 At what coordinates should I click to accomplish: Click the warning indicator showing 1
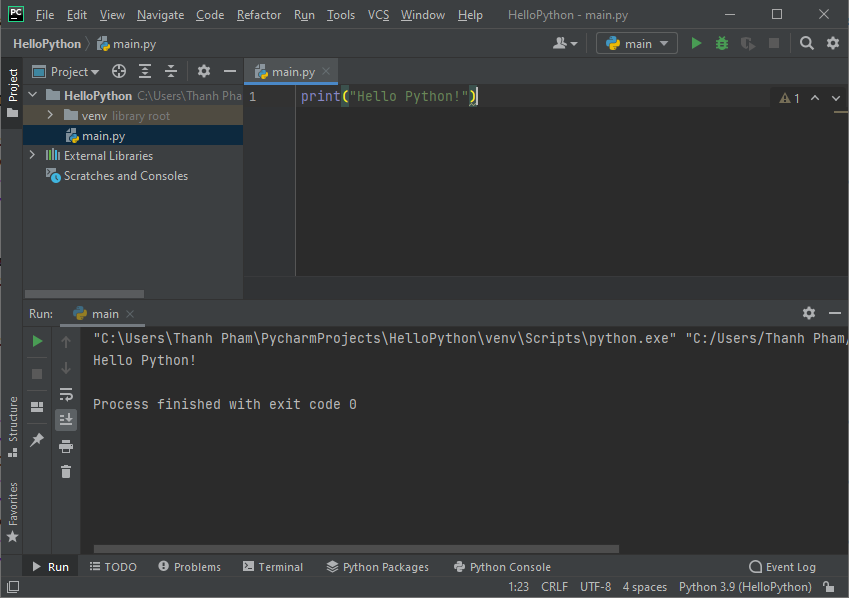point(789,98)
